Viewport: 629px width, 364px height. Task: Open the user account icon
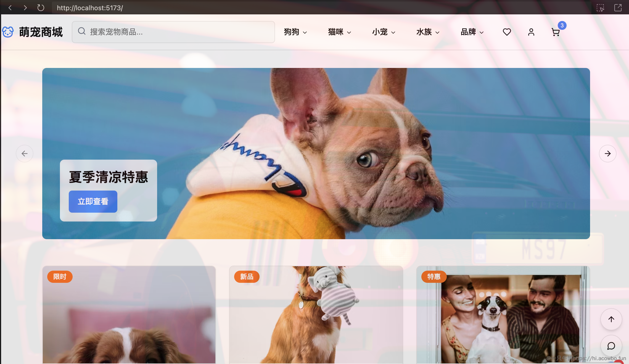pos(531,32)
